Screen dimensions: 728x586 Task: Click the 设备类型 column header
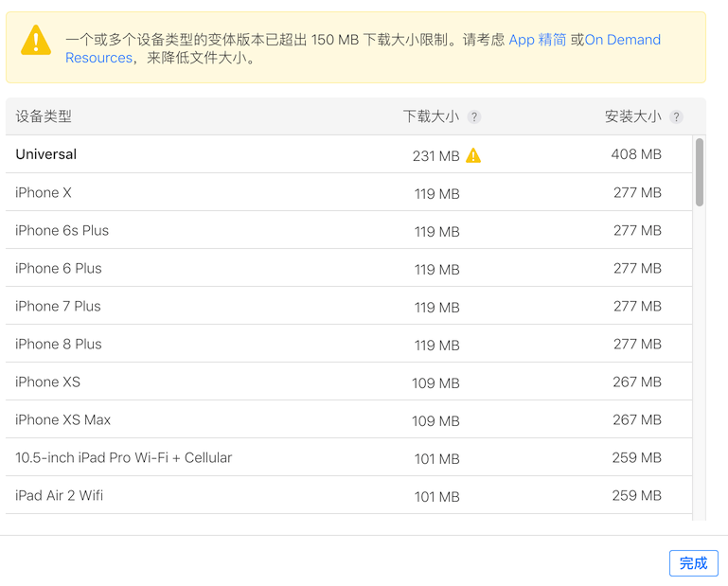click(44, 116)
